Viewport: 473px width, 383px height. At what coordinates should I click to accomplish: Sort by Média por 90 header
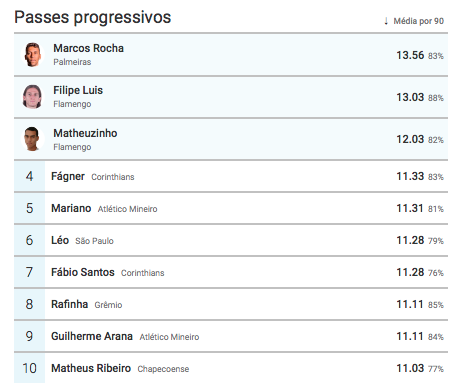pos(418,21)
